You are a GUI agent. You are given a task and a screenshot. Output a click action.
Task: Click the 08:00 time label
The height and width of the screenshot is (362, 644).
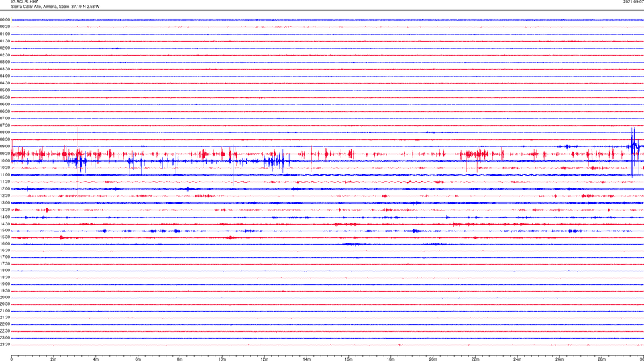[x=5, y=133]
